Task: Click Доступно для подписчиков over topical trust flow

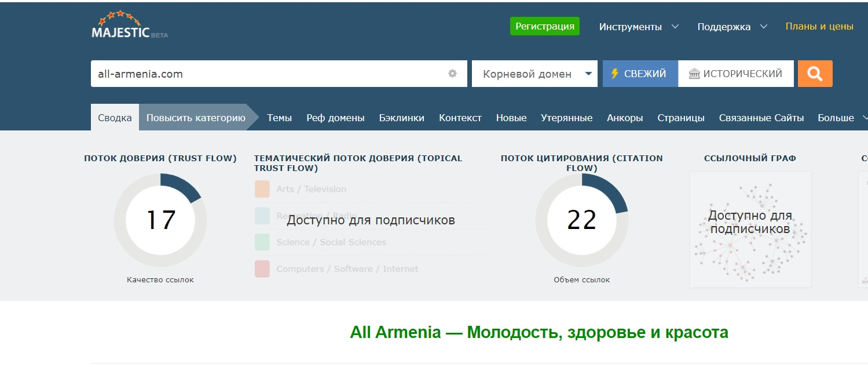Action: pyautogui.click(x=371, y=220)
